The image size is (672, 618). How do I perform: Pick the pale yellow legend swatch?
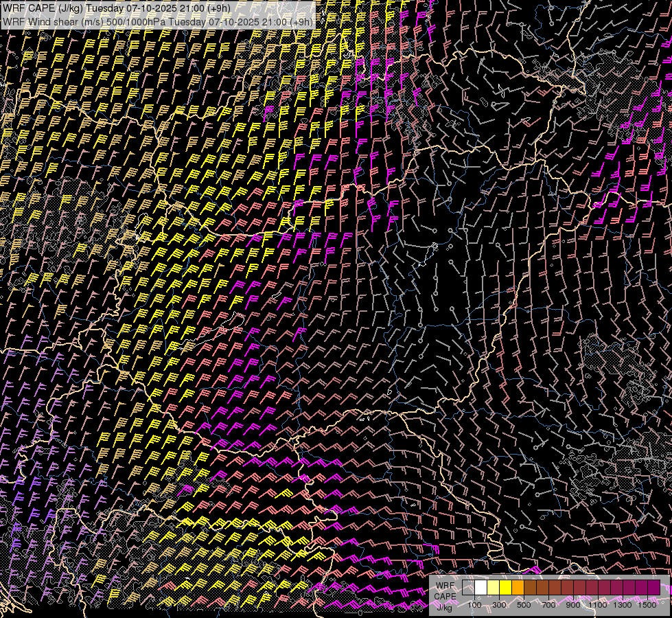494,588
